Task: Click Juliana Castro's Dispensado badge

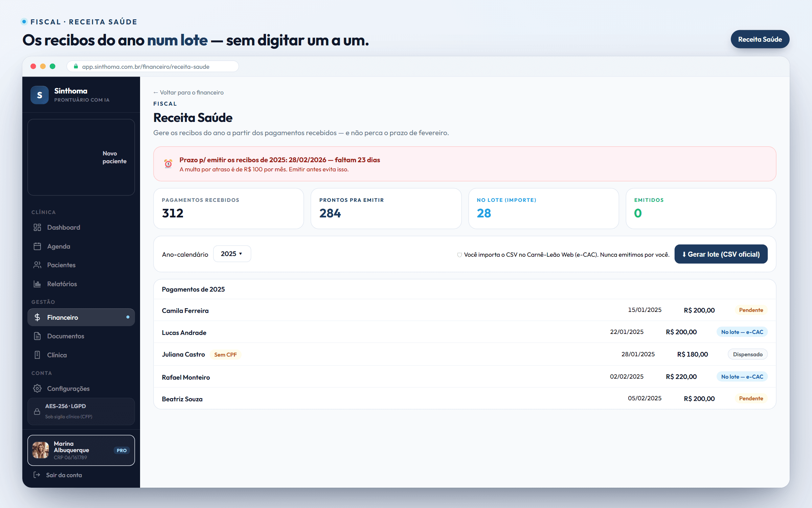Action: [748, 354]
